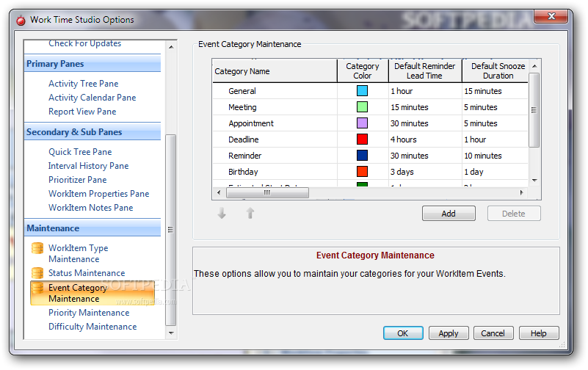Click the Work Time Studio title bar icon
588x370 pixels.
(21, 20)
